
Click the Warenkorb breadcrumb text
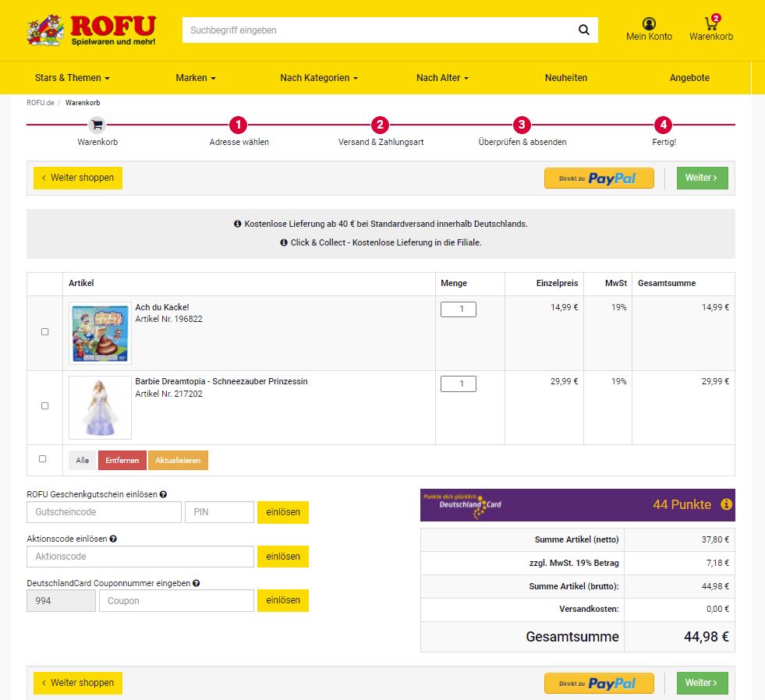point(83,102)
